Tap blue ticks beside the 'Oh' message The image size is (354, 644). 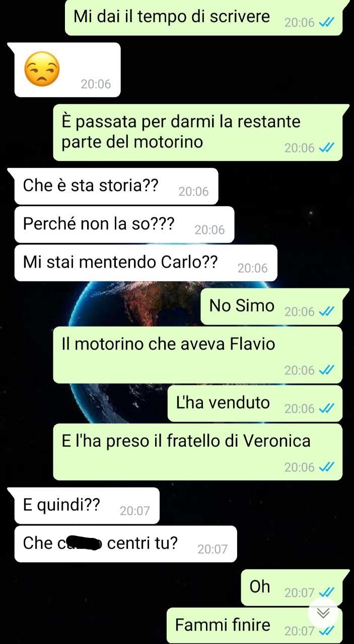[x=327, y=593]
